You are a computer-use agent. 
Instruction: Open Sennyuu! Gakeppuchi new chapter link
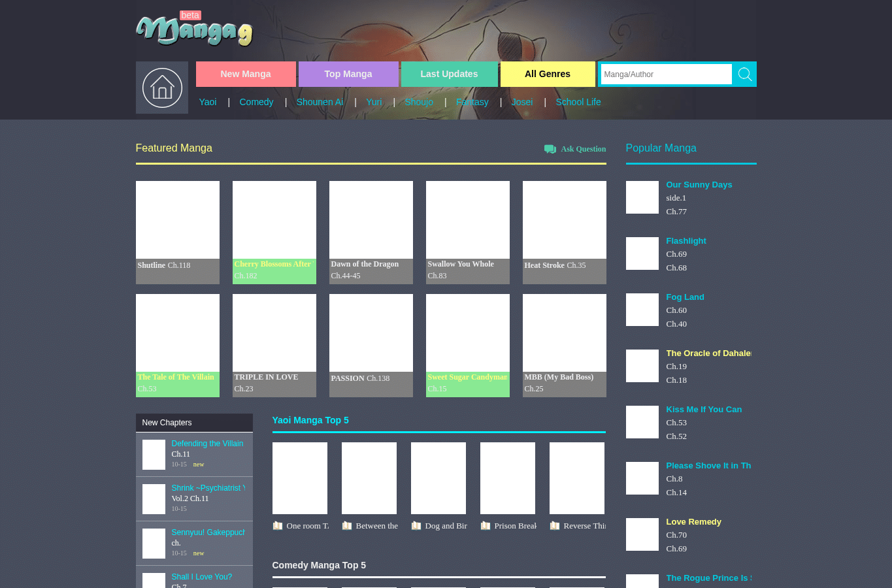pyautogui.click(x=208, y=532)
